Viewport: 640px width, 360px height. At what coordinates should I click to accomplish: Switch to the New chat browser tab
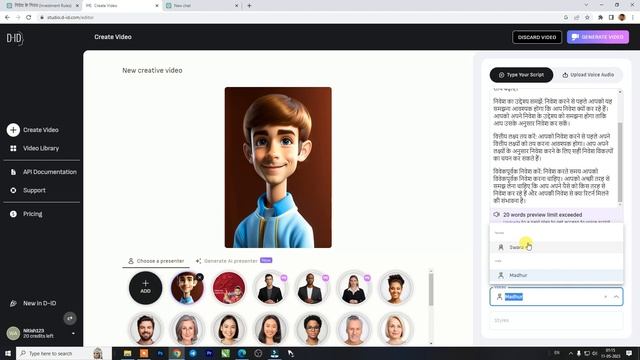pyautogui.click(x=202, y=6)
